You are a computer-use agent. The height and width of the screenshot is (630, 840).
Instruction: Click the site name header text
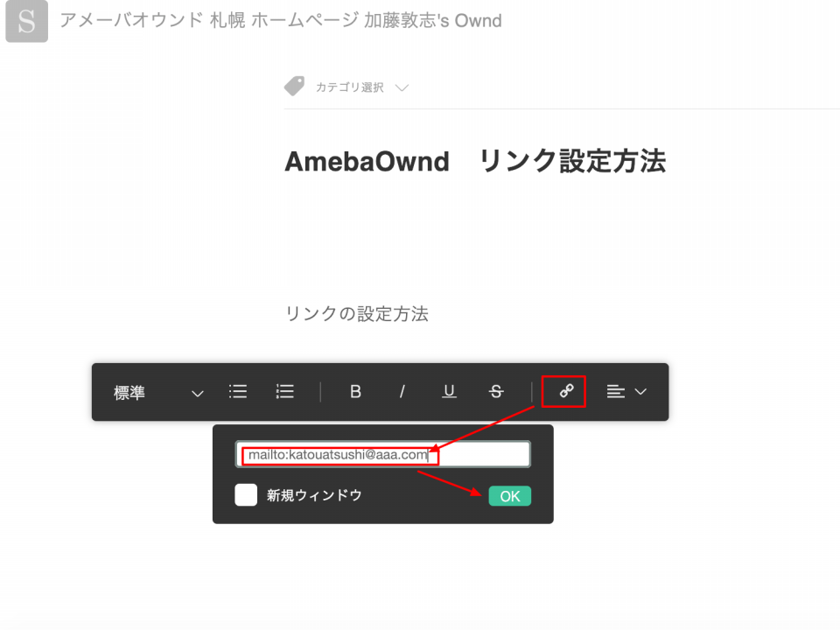click(x=281, y=20)
